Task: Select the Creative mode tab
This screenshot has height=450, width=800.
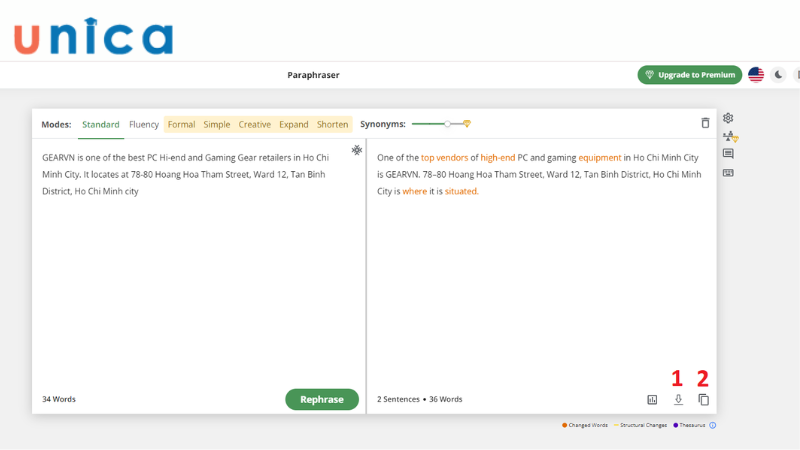Action: 254,125
